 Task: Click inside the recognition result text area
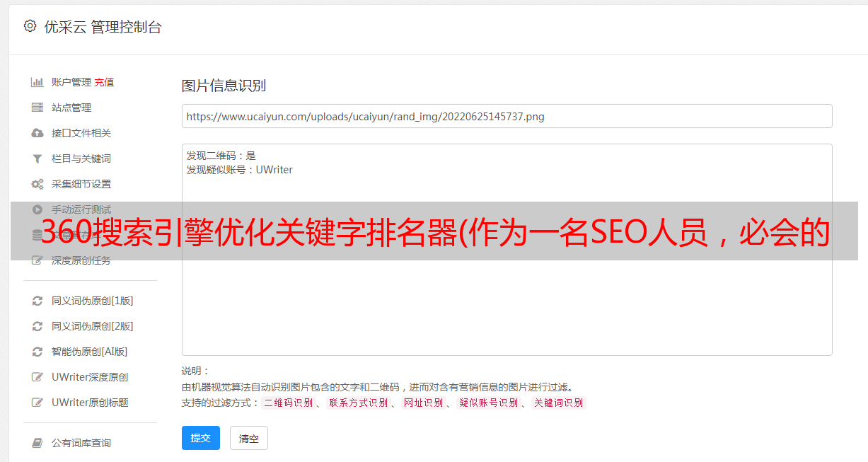tap(507, 249)
